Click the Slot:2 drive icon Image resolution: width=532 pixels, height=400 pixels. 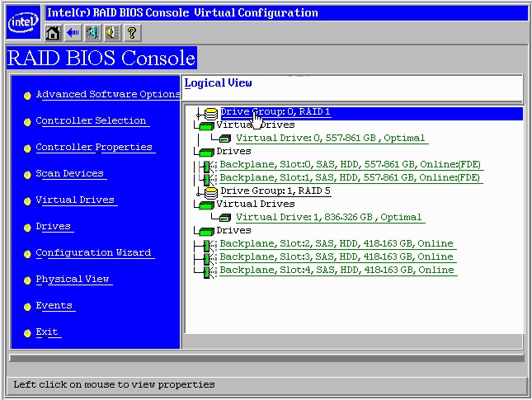[208, 245]
